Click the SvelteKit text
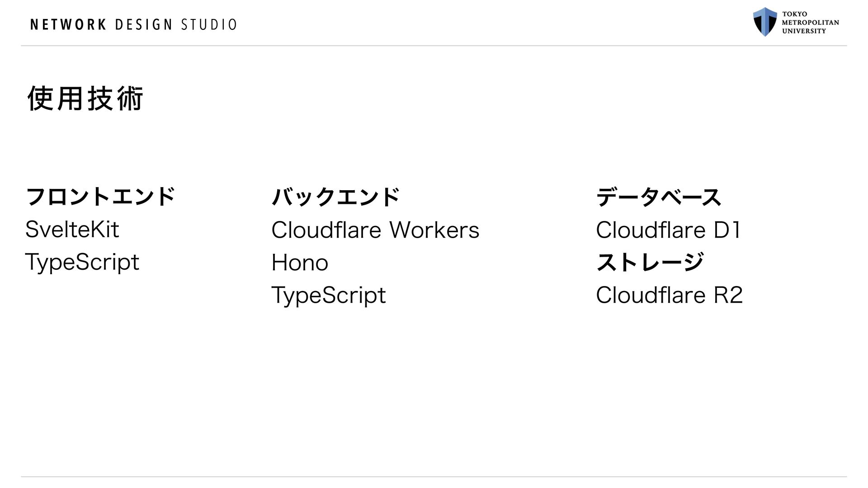868x488 pixels. [x=72, y=229]
